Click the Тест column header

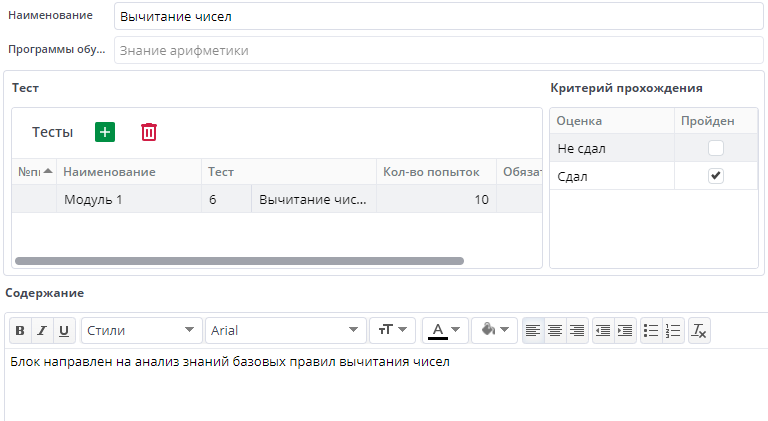(x=289, y=172)
